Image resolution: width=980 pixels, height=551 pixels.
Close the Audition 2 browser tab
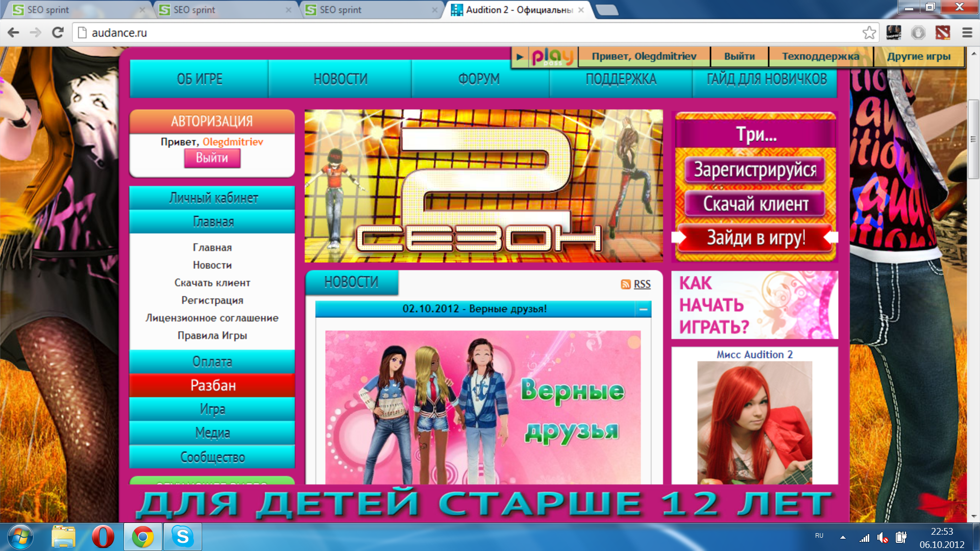tap(581, 10)
